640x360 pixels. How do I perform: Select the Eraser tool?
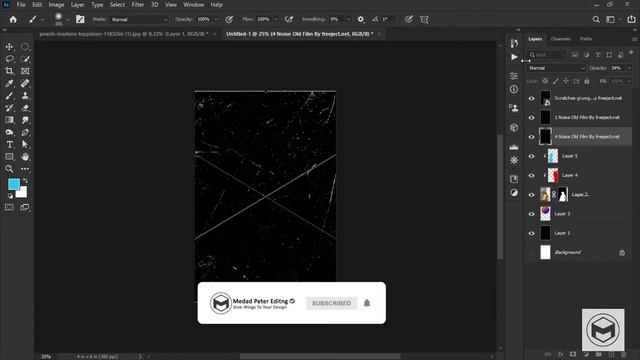[25, 108]
